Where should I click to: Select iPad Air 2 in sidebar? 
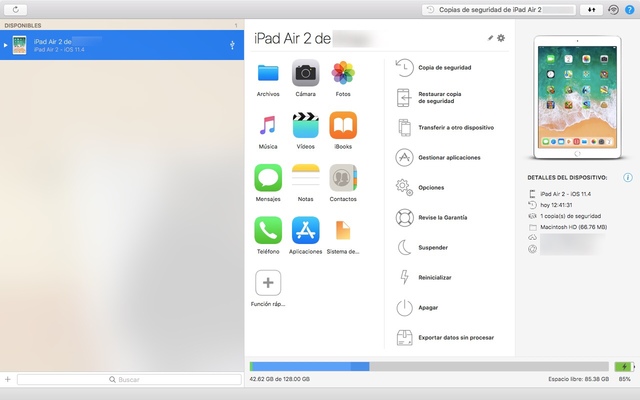(122, 45)
